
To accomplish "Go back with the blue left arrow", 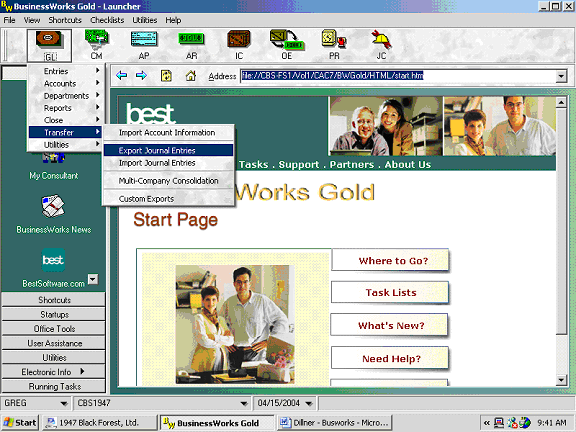I will pyautogui.click(x=121, y=76).
